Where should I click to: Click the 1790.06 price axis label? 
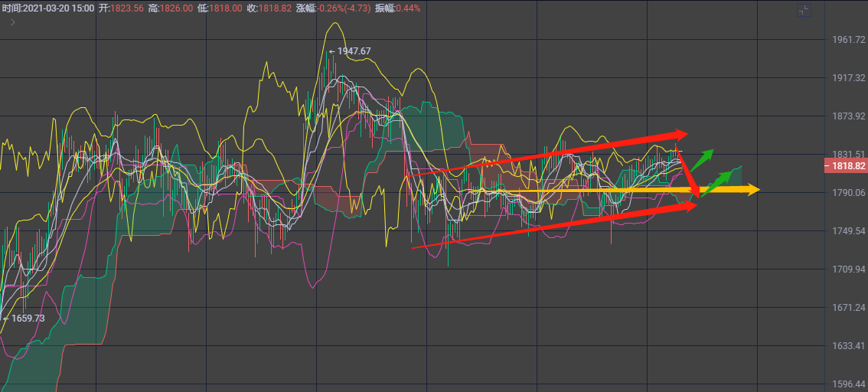coord(849,193)
